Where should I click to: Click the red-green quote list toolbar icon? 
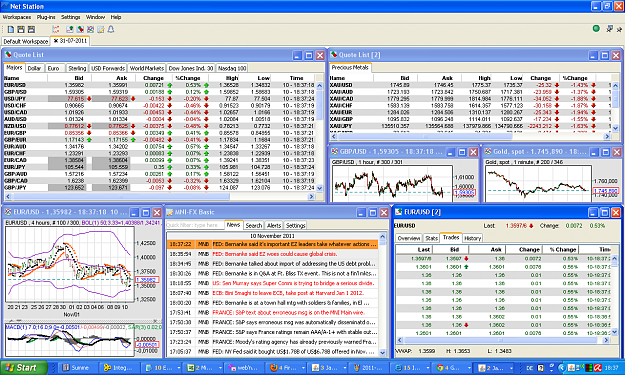click(80, 29)
